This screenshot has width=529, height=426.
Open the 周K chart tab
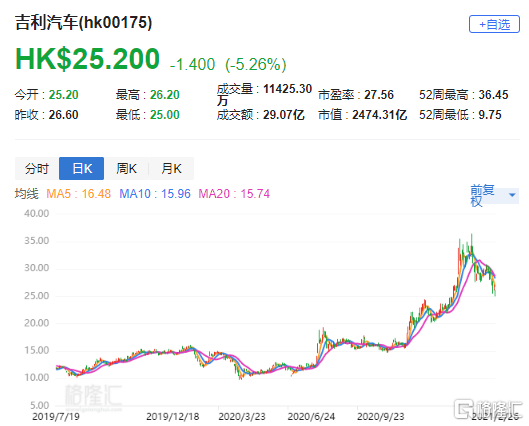[126, 168]
